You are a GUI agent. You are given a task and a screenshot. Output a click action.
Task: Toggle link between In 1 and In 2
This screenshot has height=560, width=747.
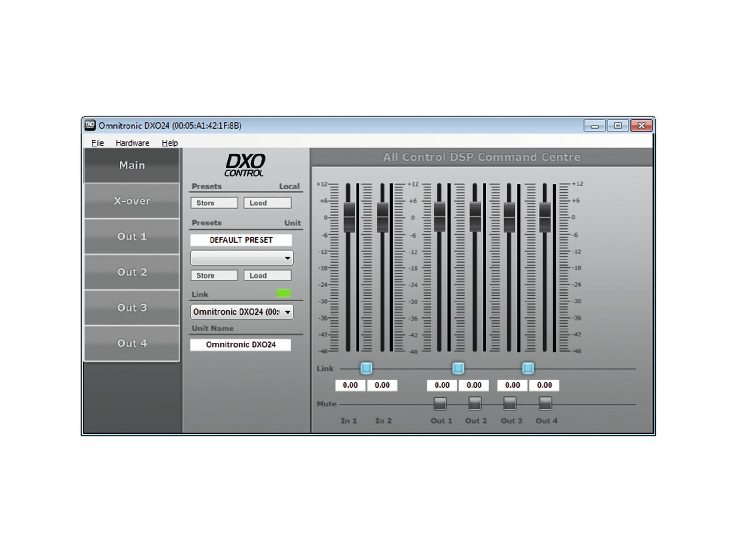click(x=366, y=368)
